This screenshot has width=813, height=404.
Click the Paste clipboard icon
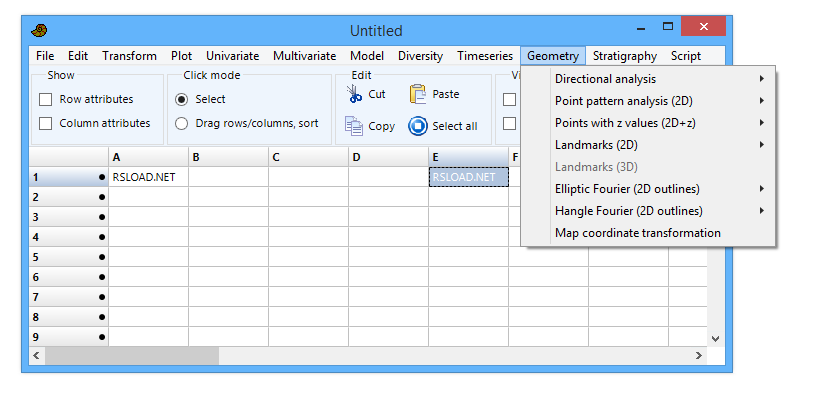pyautogui.click(x=418, y=94)
